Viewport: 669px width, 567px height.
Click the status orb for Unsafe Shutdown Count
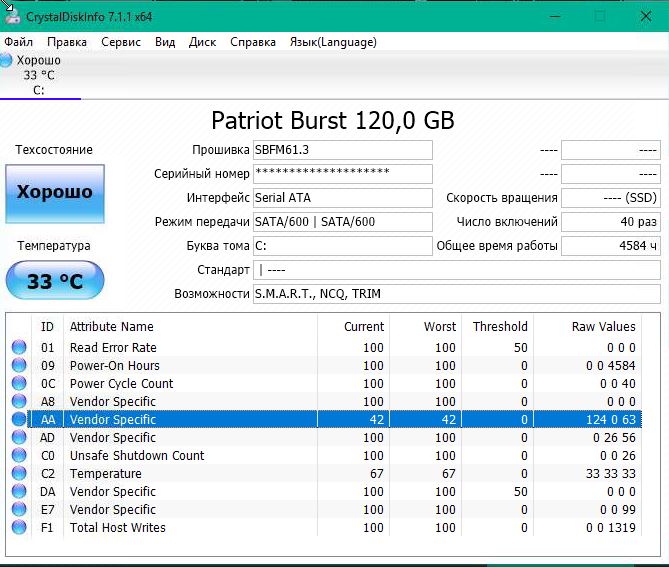(19, 455)
